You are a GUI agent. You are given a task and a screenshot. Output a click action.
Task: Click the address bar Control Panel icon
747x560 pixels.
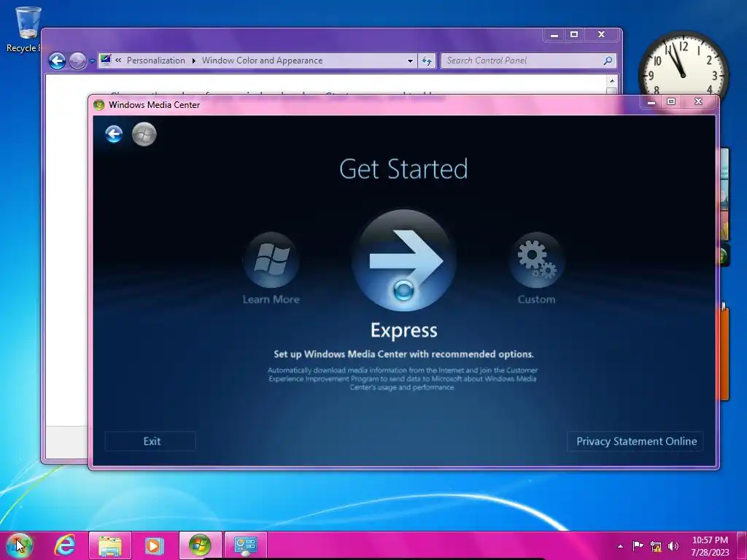pyautogui.click(x=106, y=60)
